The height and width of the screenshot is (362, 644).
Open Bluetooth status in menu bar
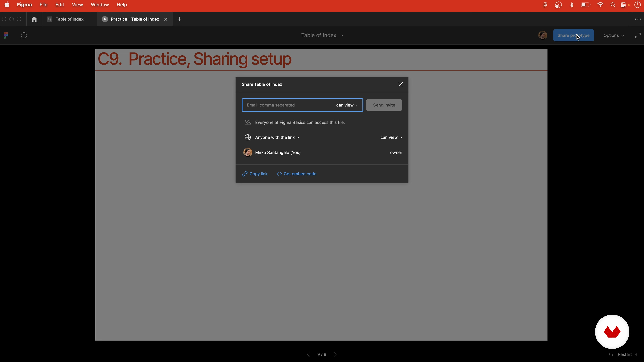point(572,5)
